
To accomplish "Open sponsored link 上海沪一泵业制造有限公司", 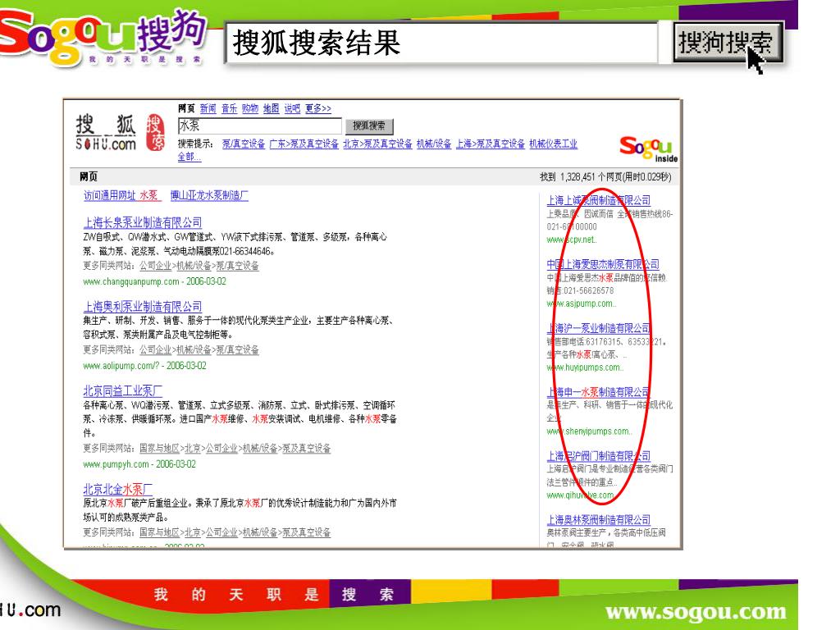I will pos(598,328).
